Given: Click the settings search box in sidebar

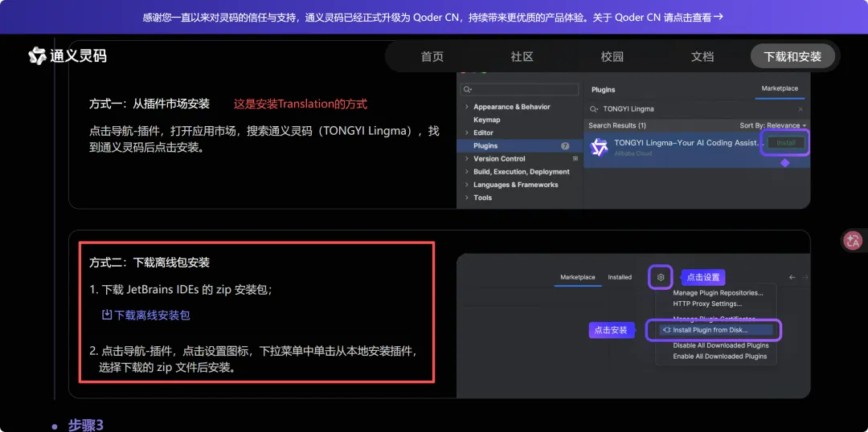Looking at the screenshot, I should (x=520, y=89).
